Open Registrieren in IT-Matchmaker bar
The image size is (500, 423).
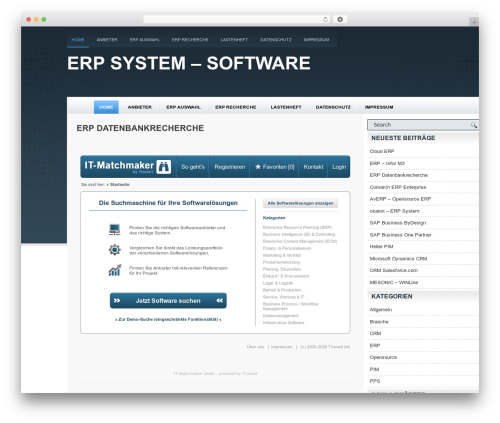(x=230, y=167)
